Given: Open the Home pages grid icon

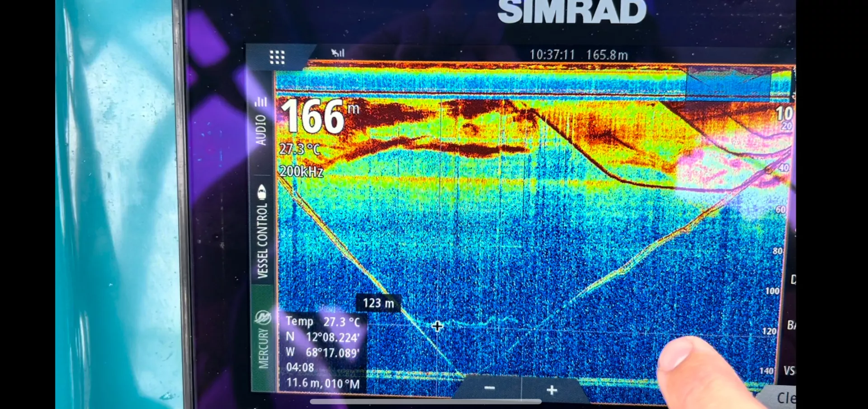Looking at the screenshot, I should pos(277,57).
